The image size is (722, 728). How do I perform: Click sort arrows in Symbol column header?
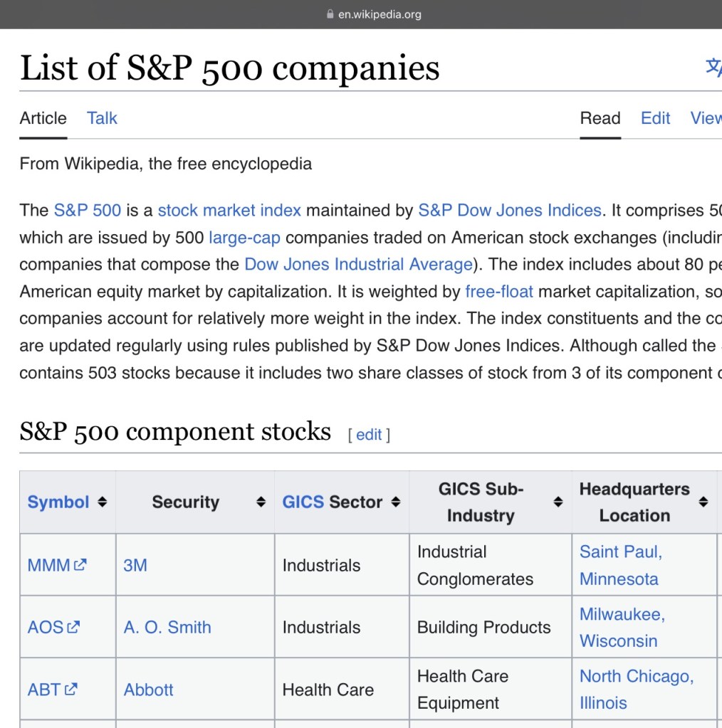(102, 502)
